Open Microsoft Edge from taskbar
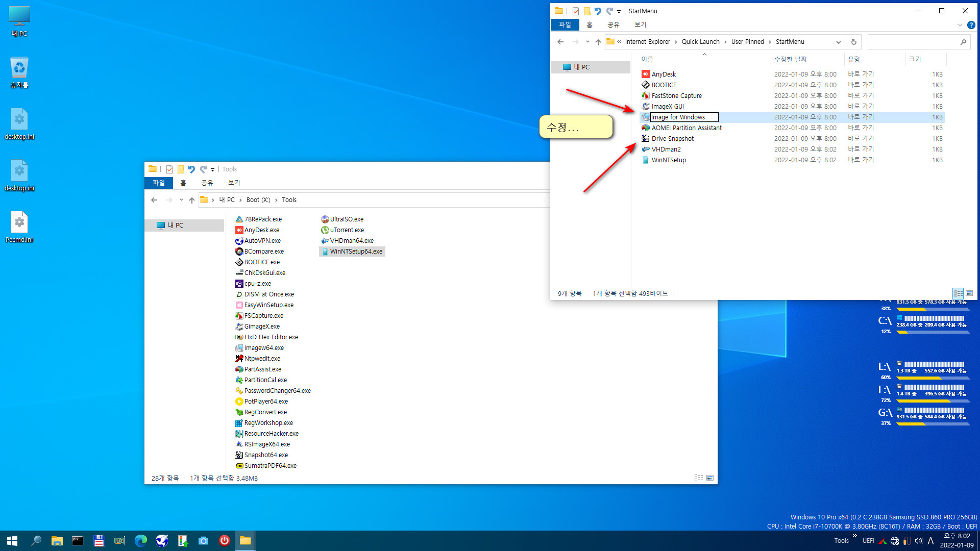 point(140,541)
